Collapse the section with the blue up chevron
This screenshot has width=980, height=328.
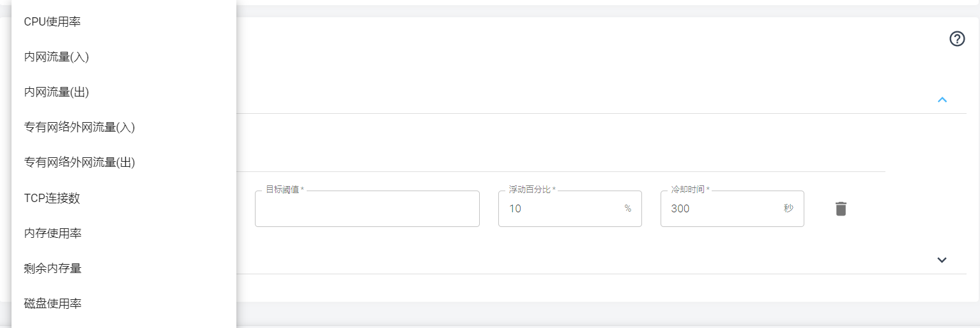click(x=942, y=100)
